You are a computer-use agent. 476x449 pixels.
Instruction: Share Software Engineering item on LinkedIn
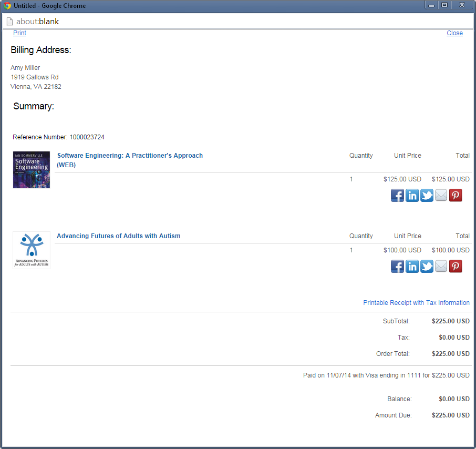(x=412, y=196)
